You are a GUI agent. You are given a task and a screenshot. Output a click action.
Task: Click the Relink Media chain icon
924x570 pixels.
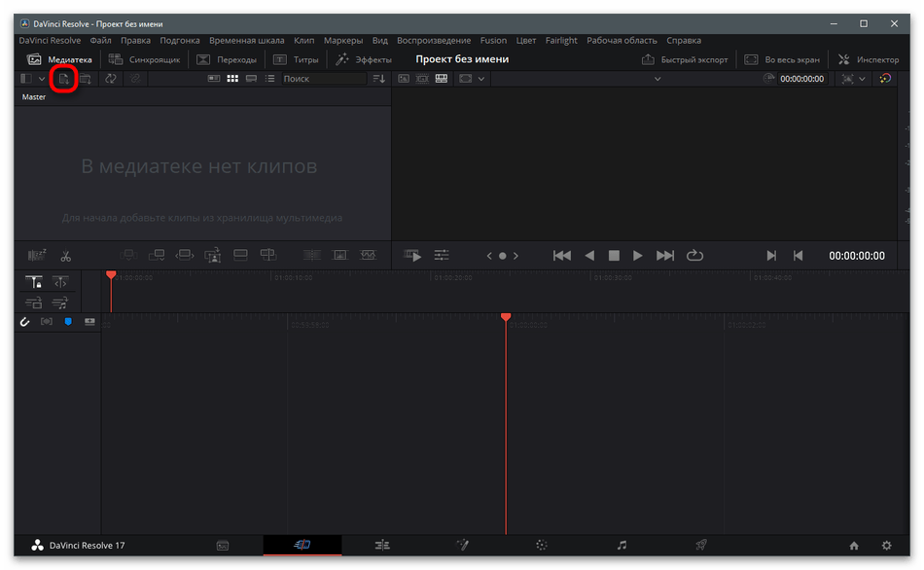coord(135,79)
